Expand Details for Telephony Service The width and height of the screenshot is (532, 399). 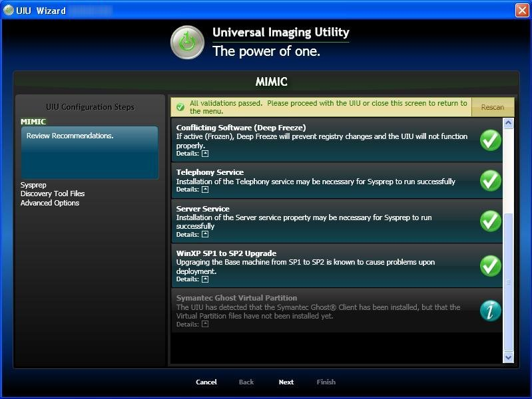pyautogui.click(x=205, y=190)
